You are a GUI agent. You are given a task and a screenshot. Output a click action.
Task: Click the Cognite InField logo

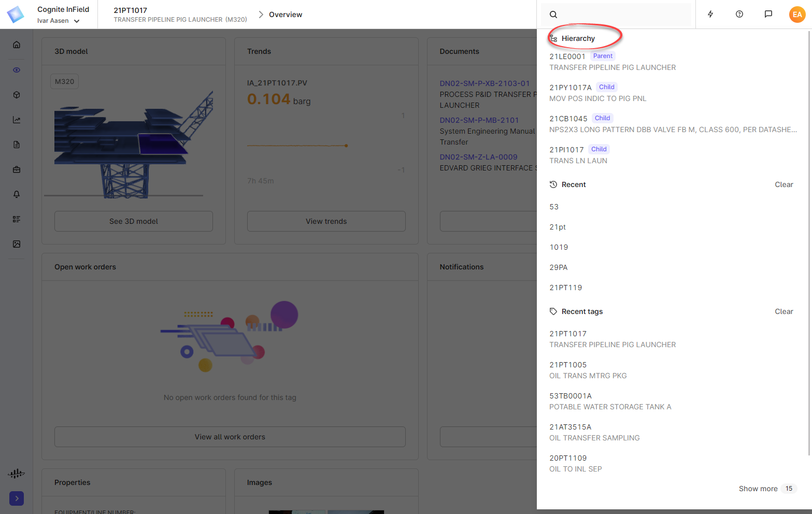pyautogui.click(x=16, y=15)
